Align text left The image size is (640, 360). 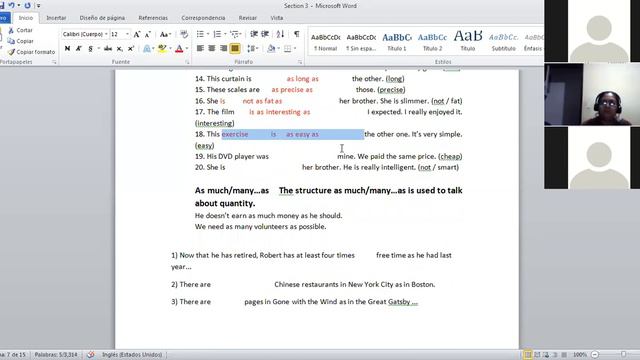[x=200, y=49]
